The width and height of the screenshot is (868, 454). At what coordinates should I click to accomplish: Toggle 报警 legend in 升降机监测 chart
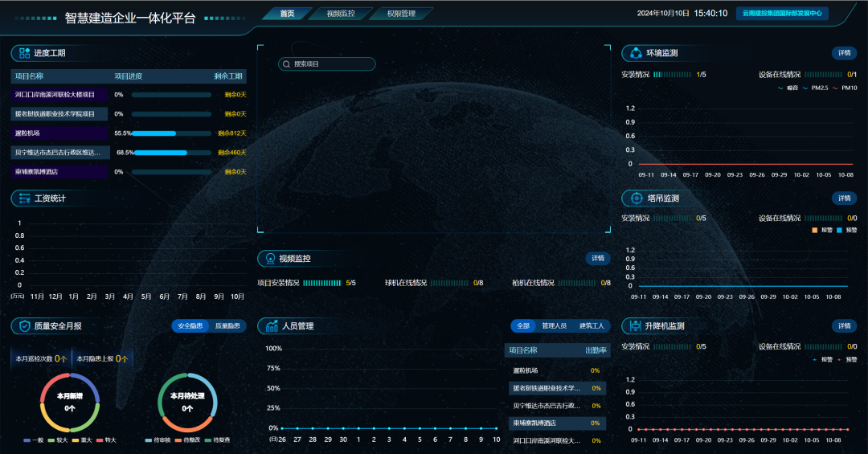point(822,359)
